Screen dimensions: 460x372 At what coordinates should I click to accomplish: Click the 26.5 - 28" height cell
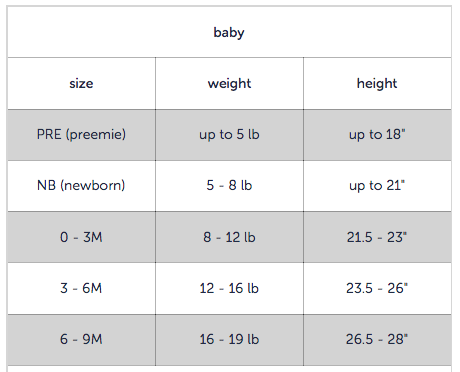[377, 340]
